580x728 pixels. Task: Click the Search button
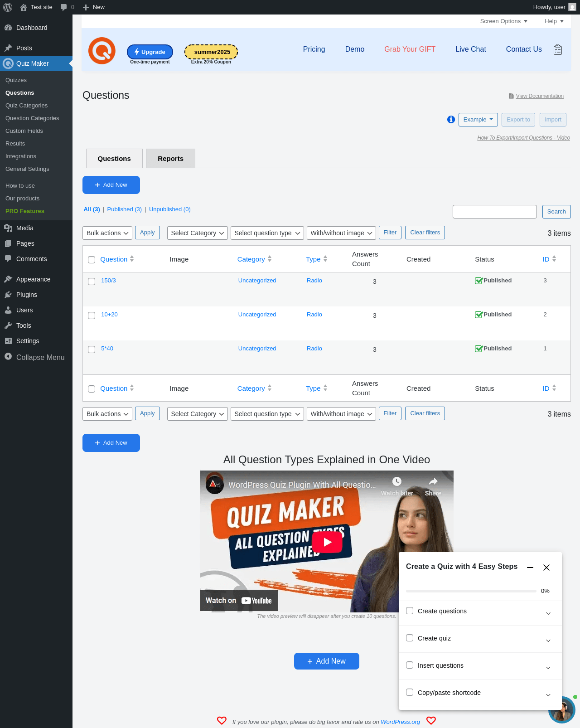(x=556, y=212)
